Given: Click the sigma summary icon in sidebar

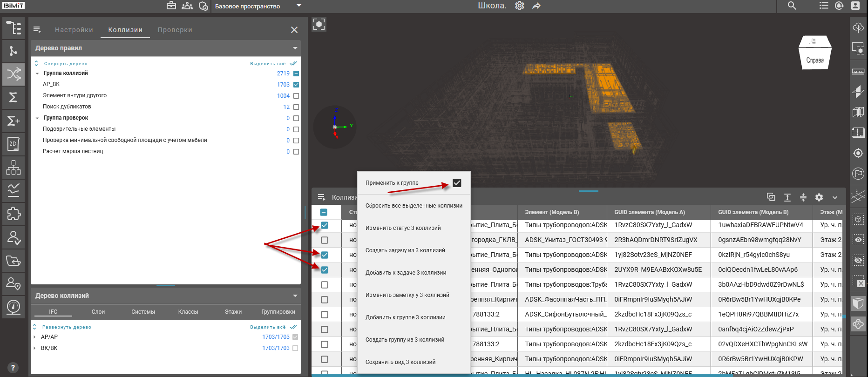Looking at the screenshot, I should tap(14, 97).
